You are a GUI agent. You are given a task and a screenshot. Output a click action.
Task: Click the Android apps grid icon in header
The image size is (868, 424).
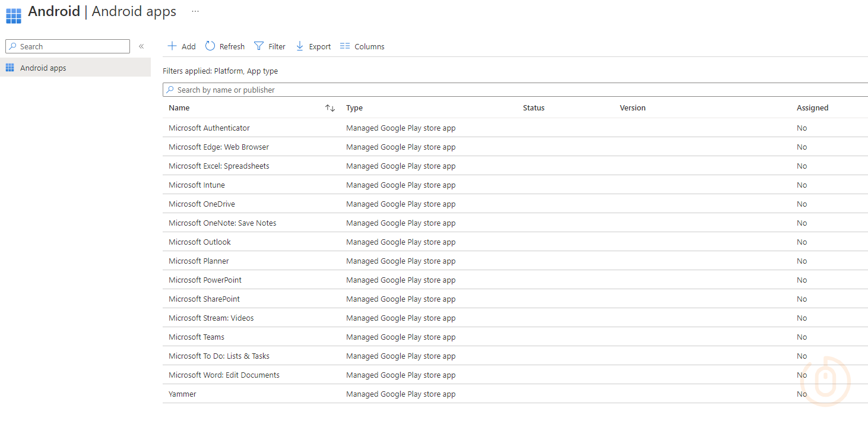point(14,15)
